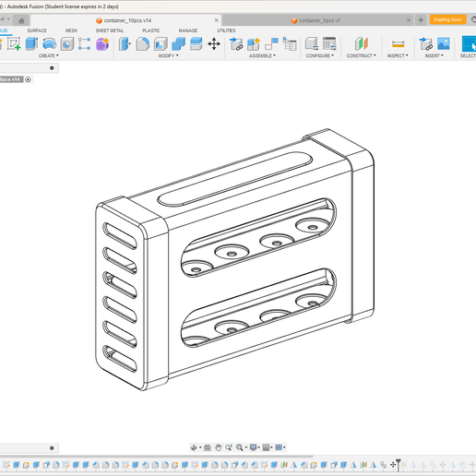Image resolution: width=476 pixels, height=476 pixels.
Task: Expand the INSERT dropdown menu
Action: [434, 55]
